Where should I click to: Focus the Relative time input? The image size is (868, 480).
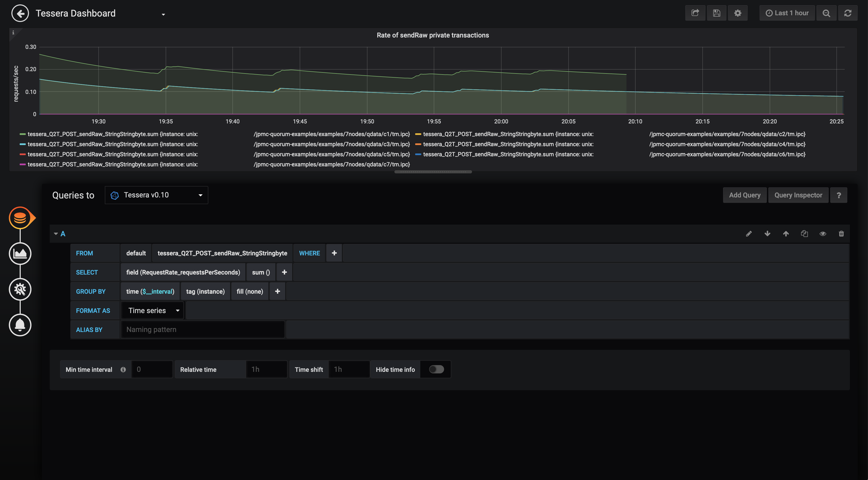266,369
